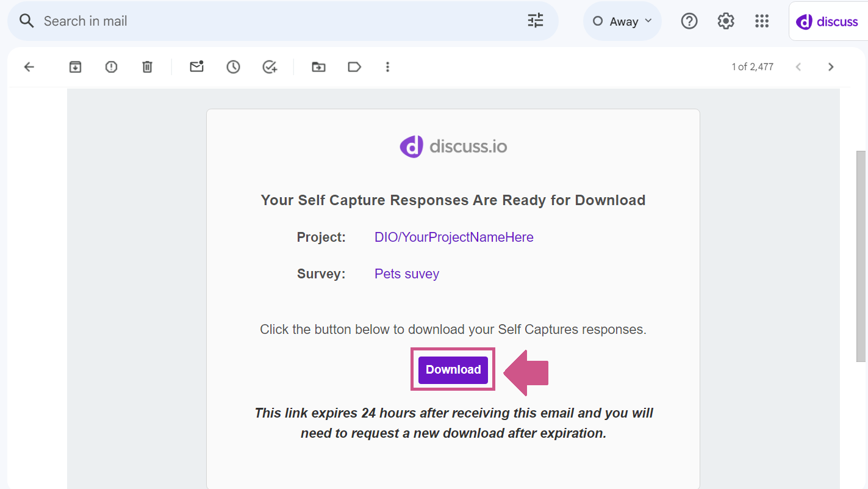The height and width of the screenshot is (489, 868).
Task: Report this email as spam
Action: coord(111,67)
